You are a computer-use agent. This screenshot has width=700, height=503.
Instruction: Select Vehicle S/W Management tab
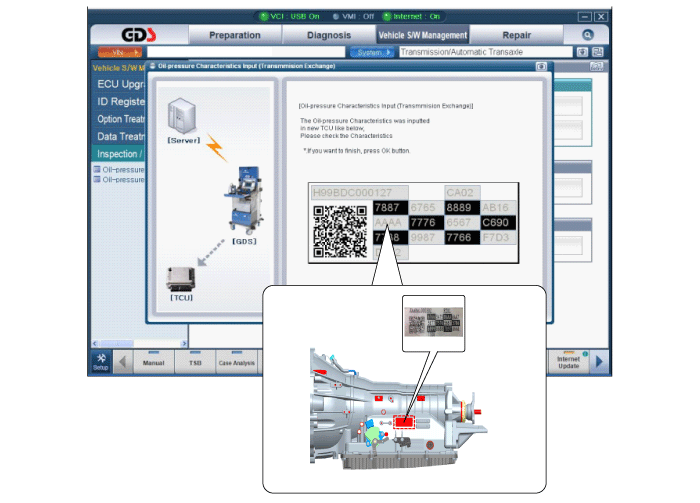point(423,34)
